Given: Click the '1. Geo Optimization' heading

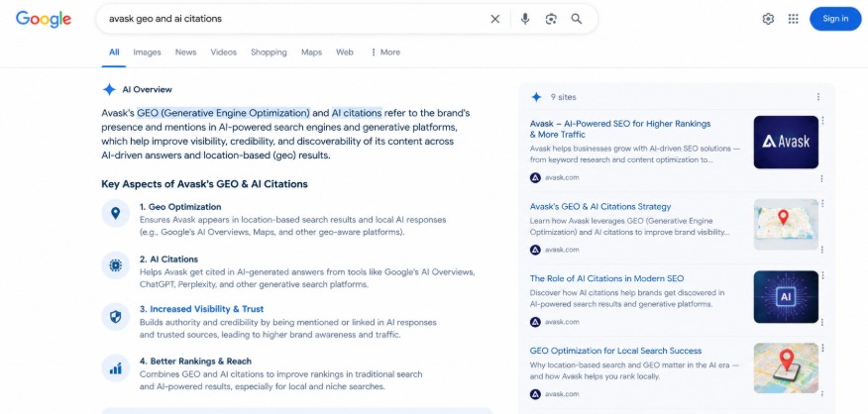Looking at the screenshot, I should coord(180,206).
